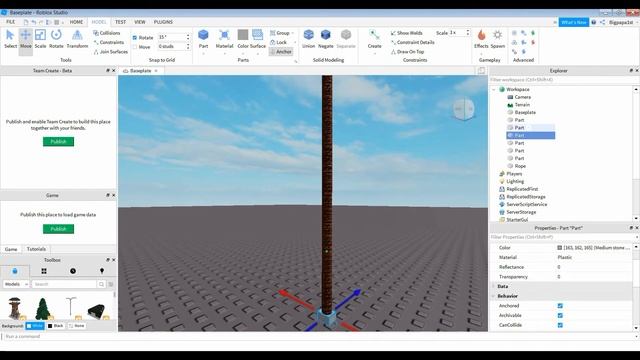640x360 pixels.
Task: Click the Toolbox search field
Action: (64, 284)
